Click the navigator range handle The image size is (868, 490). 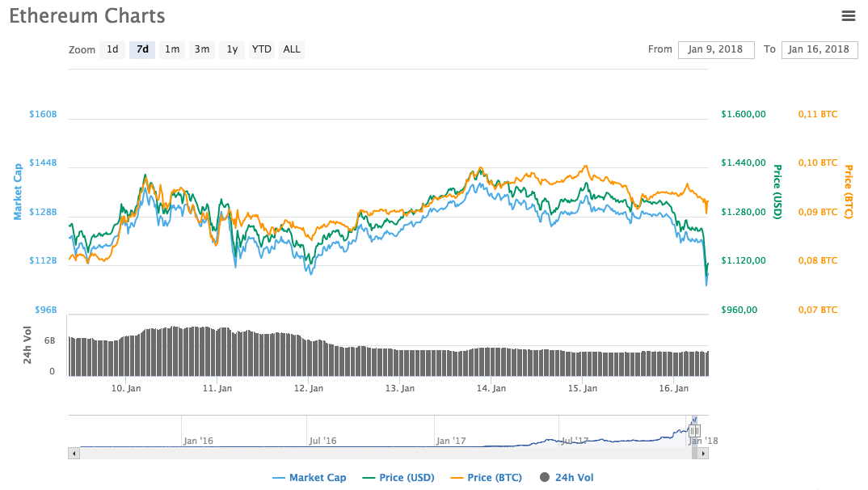tap(695, 431)
